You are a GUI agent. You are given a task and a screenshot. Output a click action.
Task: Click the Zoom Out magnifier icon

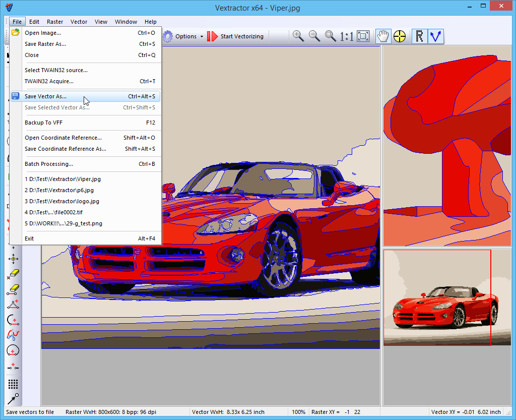point(314,36)
